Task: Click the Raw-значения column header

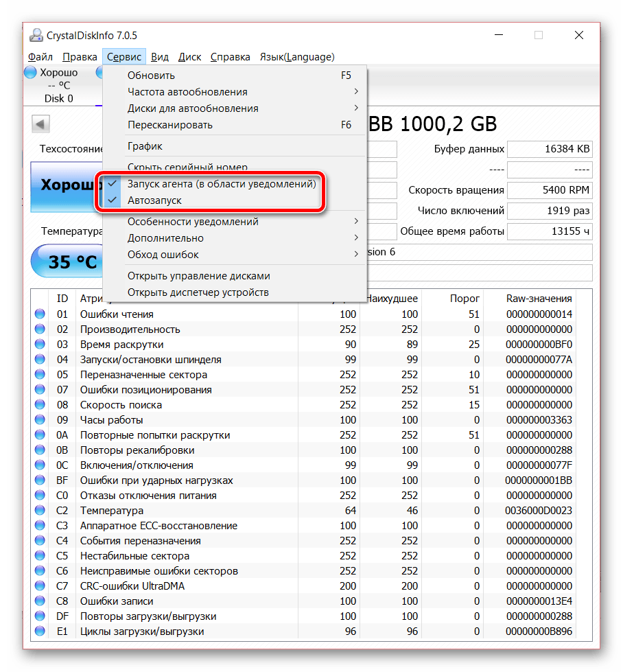Action: coord(539,299)
